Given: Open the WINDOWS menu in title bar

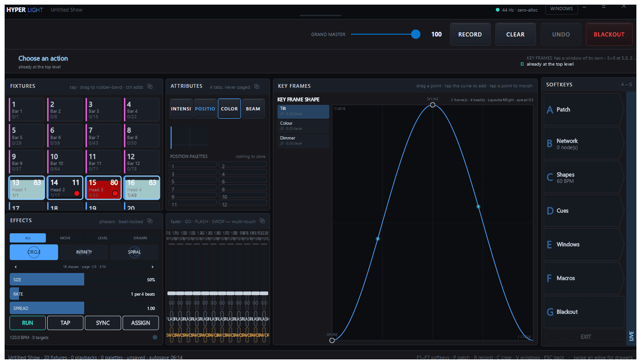Looking at the screenshot, I should coord(561,9).
